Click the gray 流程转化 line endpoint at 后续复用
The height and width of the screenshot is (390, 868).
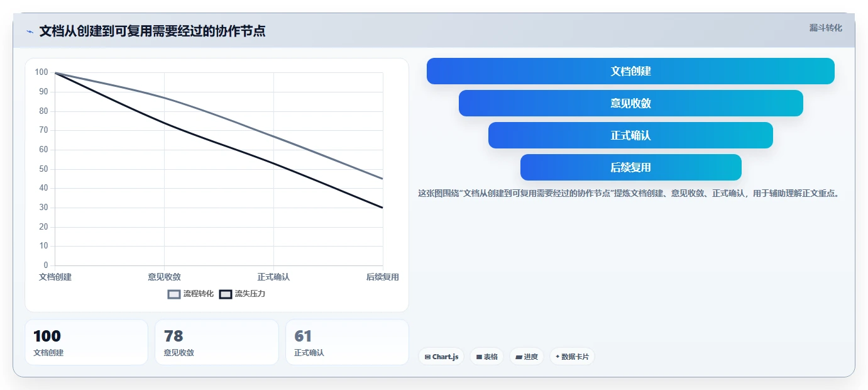(383, 179)
